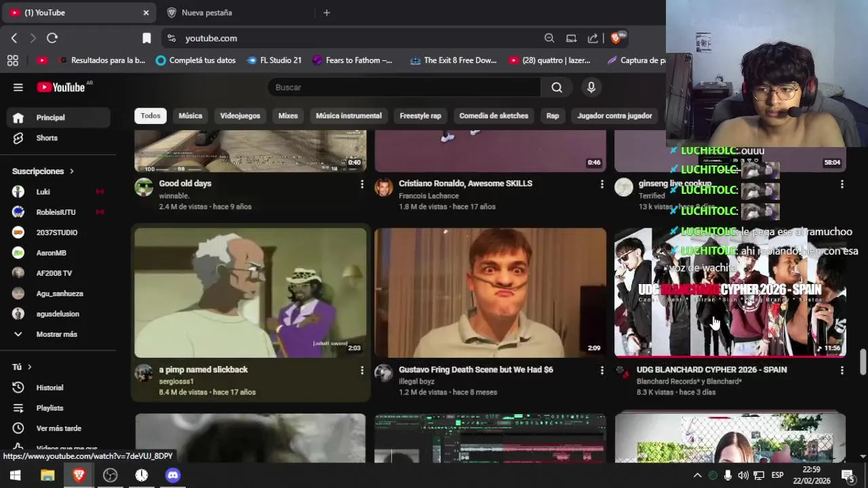The image size is (868, 488).
Task: Open the Agu_sanhueza subscription
Action: pos(58,293)
